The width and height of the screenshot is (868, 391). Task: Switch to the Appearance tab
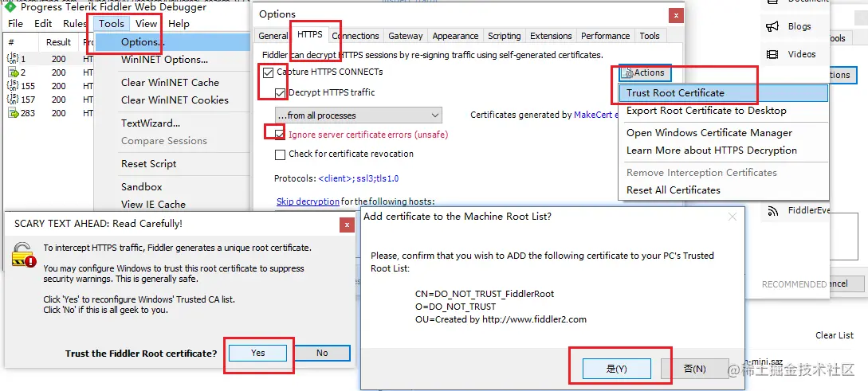455,36
